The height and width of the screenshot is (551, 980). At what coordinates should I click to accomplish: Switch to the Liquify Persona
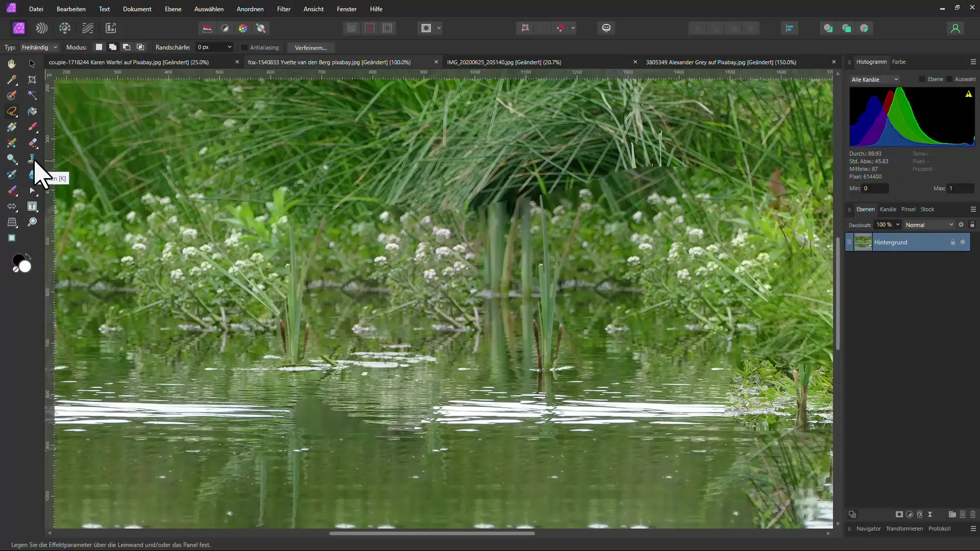42,28
